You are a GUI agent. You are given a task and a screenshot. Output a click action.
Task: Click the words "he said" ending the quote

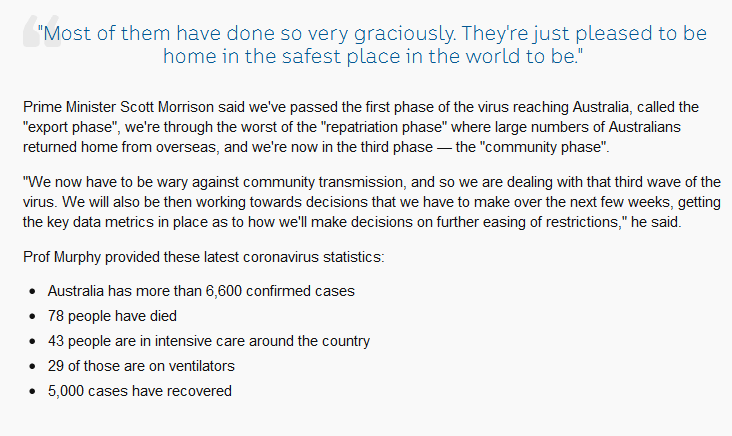(x=653, y=222)
